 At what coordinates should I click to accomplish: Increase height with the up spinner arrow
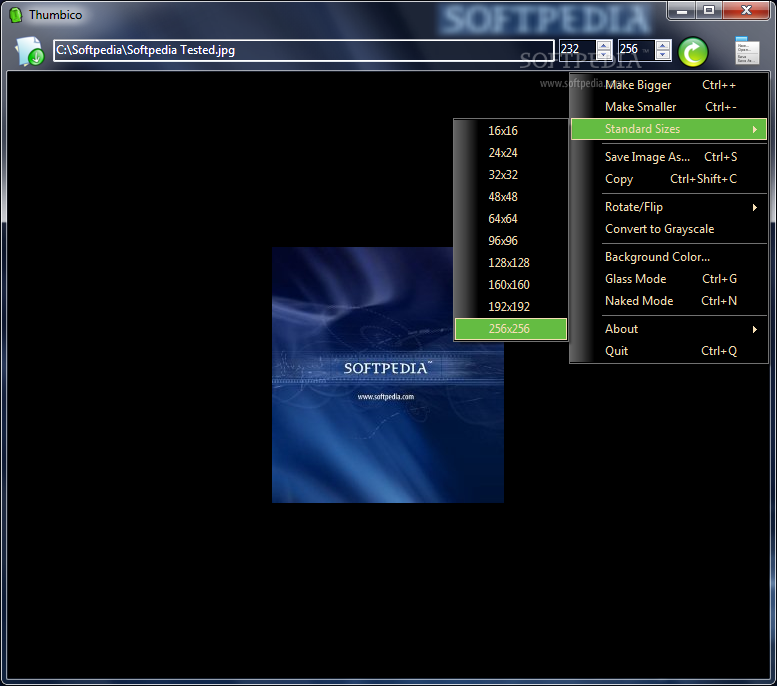(663, 45)
